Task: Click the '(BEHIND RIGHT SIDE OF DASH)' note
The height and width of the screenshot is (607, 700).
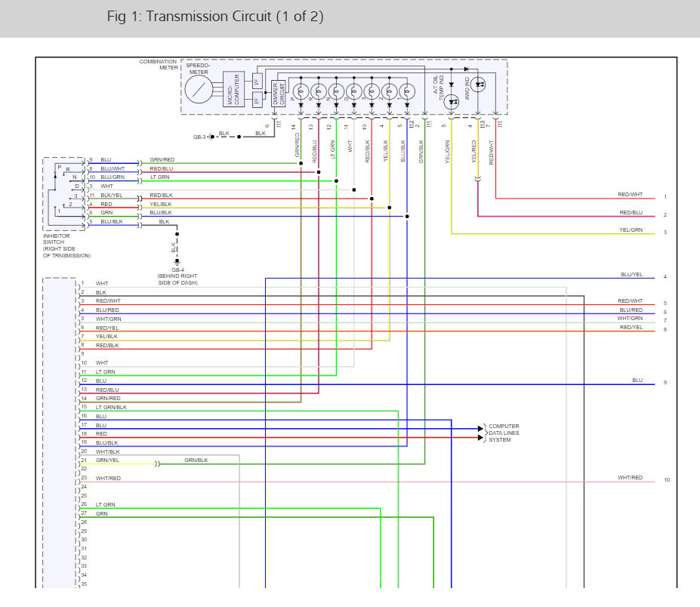Action: click(177, 279)
